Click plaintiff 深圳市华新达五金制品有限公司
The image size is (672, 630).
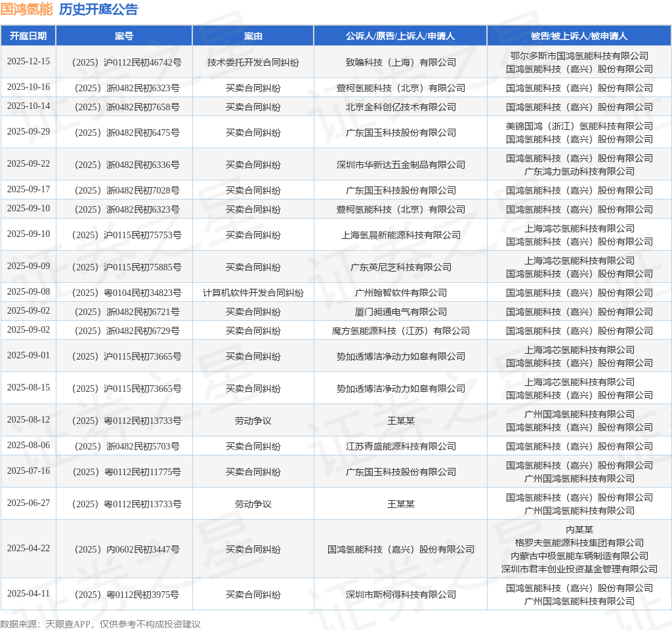click(x=401, y=165)
